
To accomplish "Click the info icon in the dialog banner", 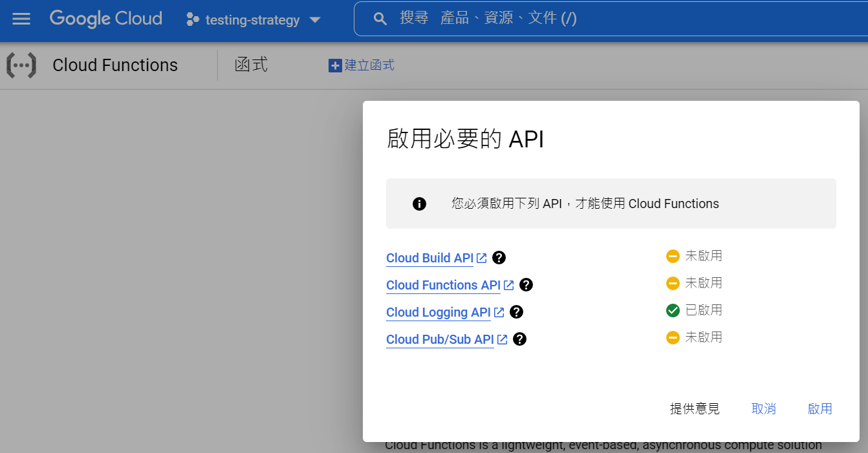I will click(419, 204).
